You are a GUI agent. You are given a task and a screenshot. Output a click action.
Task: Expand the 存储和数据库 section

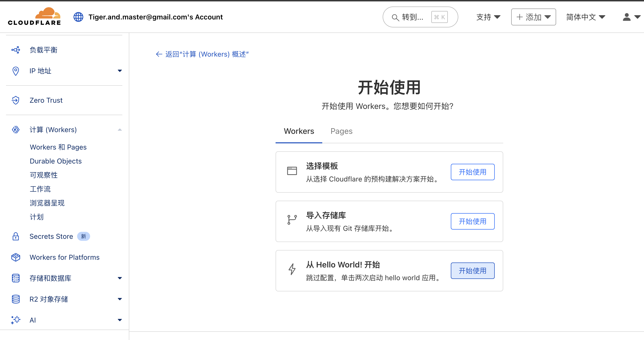[120, 278]
